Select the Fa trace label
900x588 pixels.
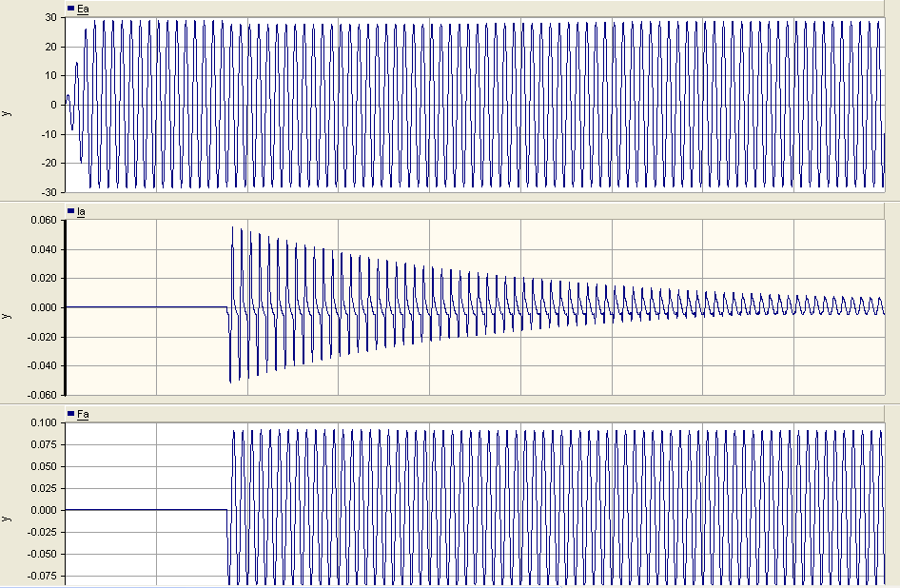click(83, 414)
